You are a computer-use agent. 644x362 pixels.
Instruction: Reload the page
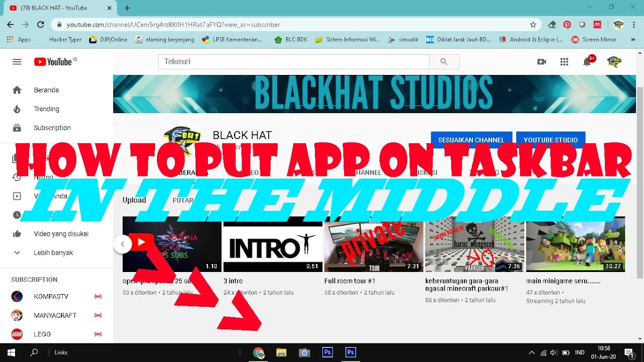coord(41,24)
